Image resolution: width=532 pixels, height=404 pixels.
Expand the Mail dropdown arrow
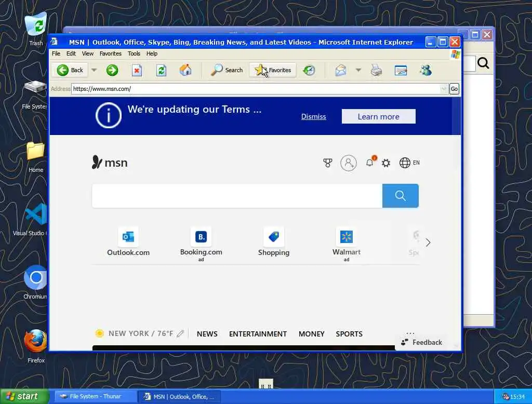(x=358, y=70)
